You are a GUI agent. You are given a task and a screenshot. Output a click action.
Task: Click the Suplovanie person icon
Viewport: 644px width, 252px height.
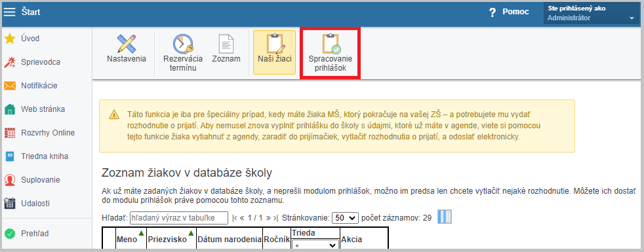click(x=10, y=180)
